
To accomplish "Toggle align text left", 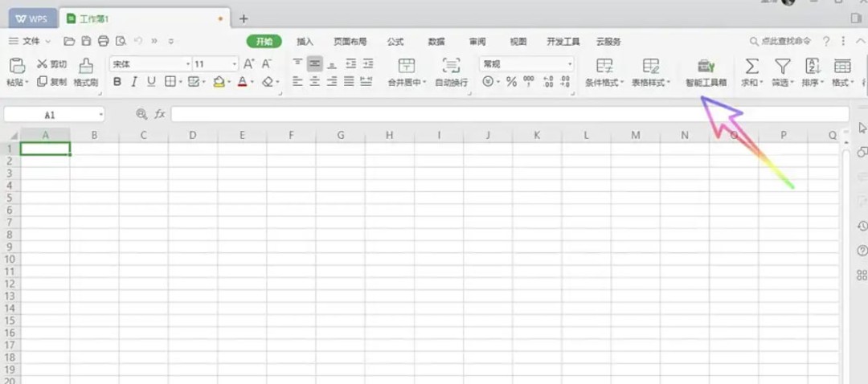I will 298,82.
